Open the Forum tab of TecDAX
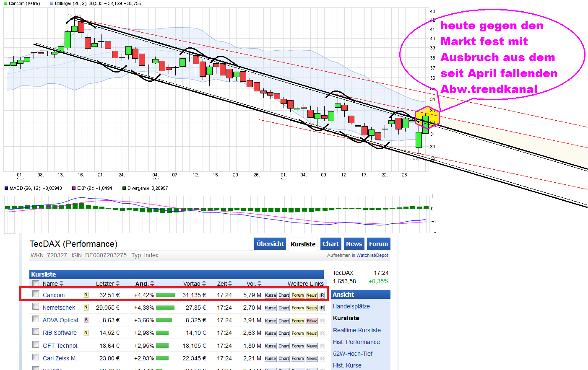The image size is (588, 370). pos(378,244)
